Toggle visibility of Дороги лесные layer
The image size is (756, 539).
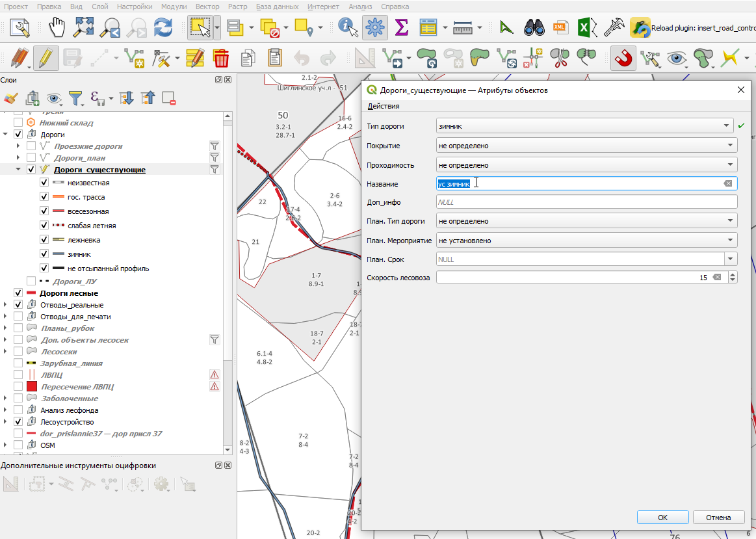point(18,293)
